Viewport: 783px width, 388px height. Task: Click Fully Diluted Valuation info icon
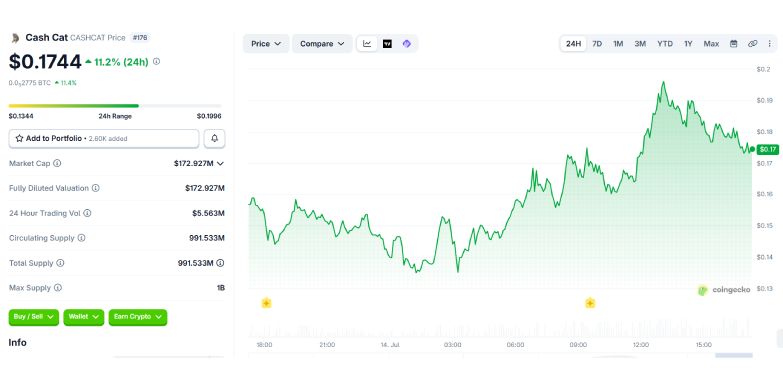pyautogui.click(x=95, y=188)
